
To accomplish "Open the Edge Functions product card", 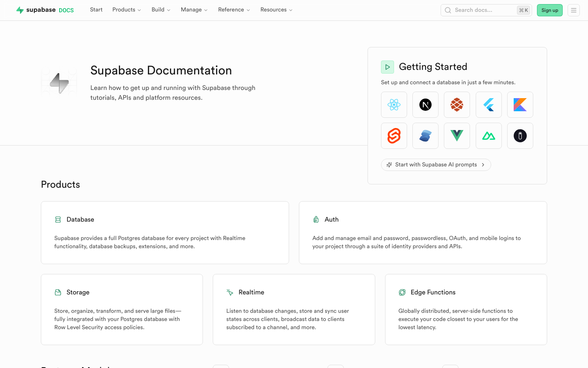I will 465,309.
